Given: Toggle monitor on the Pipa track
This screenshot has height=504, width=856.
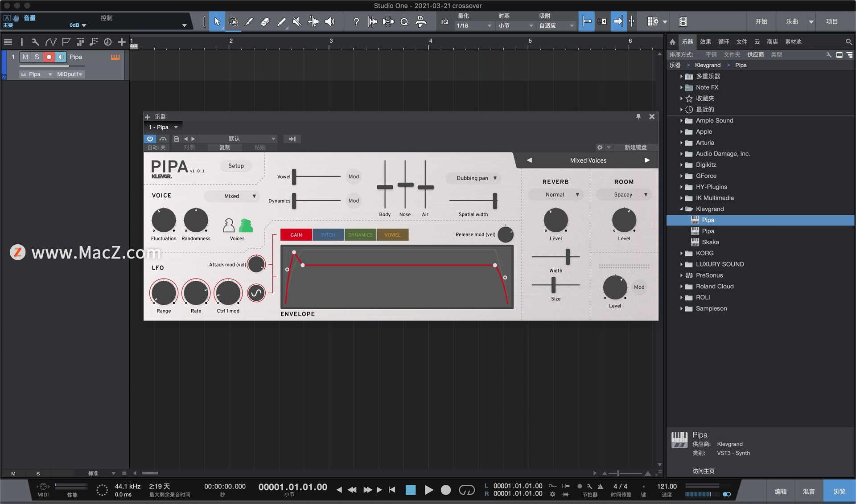Looking at the screenshot, I should tap(61, 57).
